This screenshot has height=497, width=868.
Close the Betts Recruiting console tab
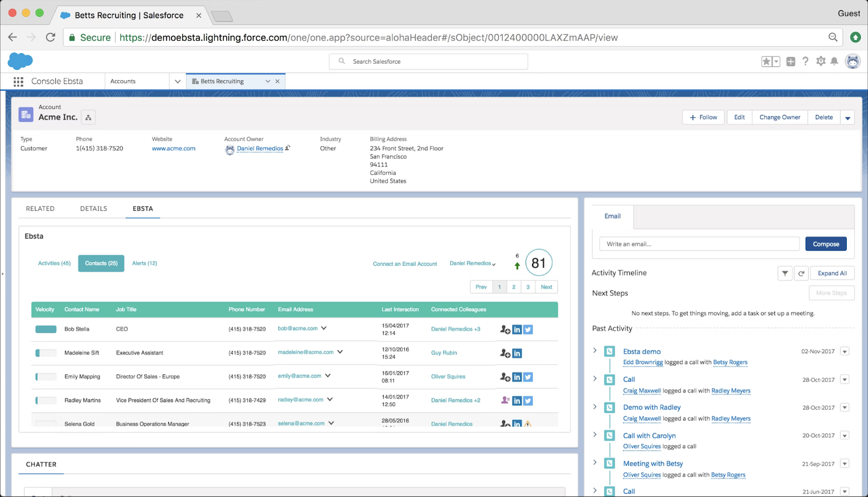277,81
